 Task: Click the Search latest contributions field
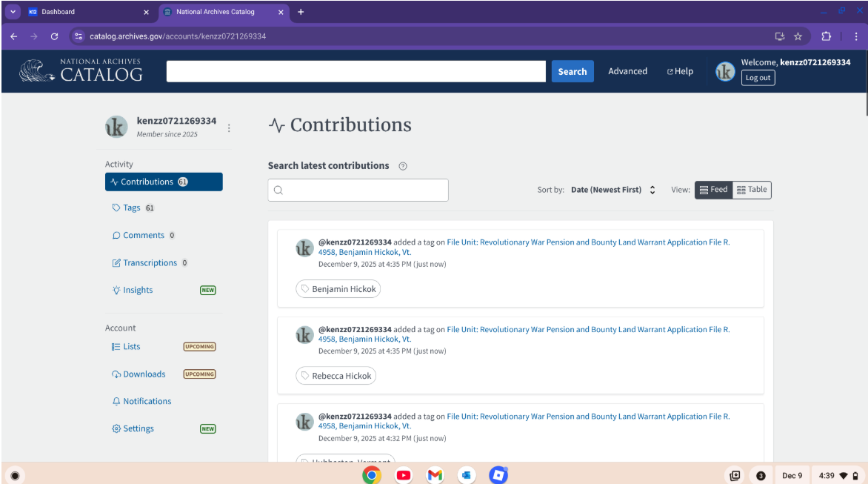pos(358,190)
